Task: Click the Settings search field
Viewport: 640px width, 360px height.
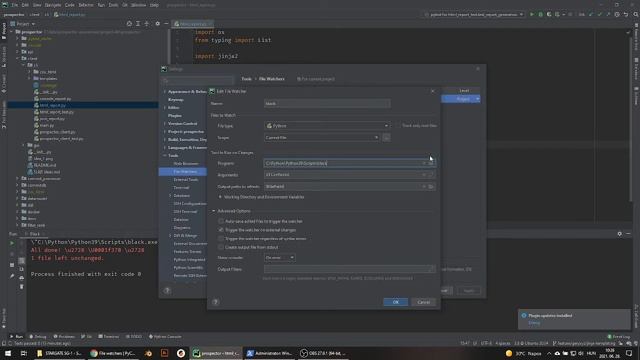Action: [x=198, y=80]
